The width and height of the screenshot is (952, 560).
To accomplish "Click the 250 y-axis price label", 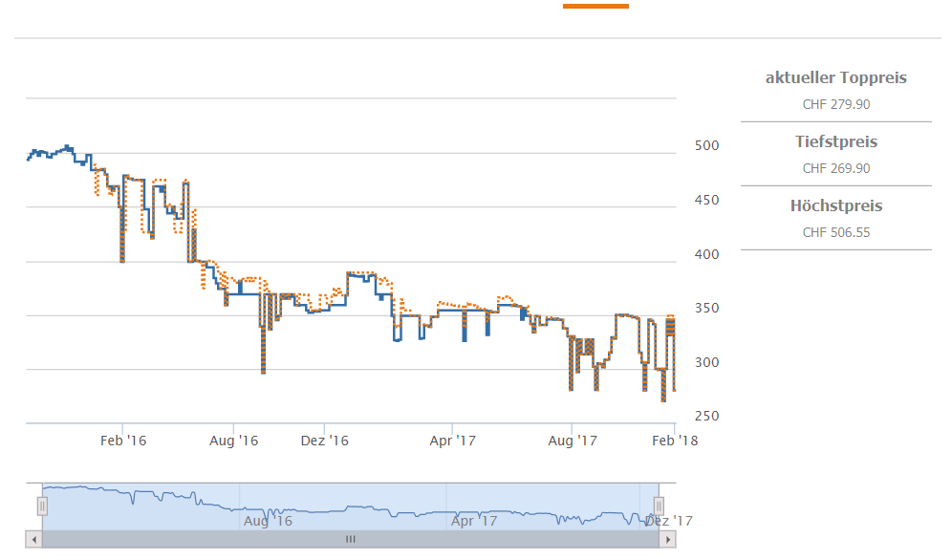I will (x=706, y=416).
